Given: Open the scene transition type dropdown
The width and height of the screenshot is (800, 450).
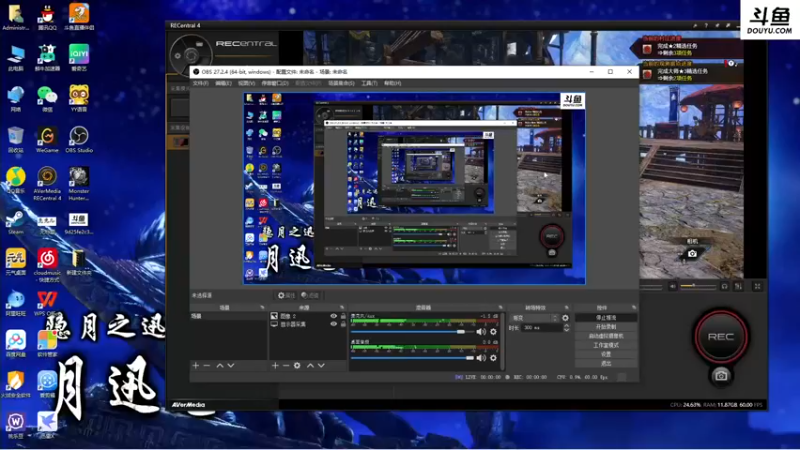Looking at the screenshot, I should click(534, 318).
